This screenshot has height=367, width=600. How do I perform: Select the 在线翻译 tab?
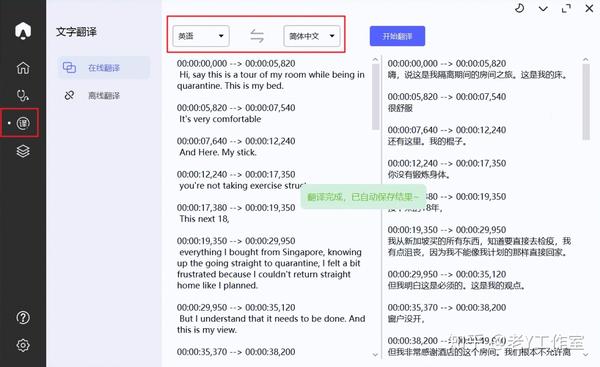click(x=104, y=68)
